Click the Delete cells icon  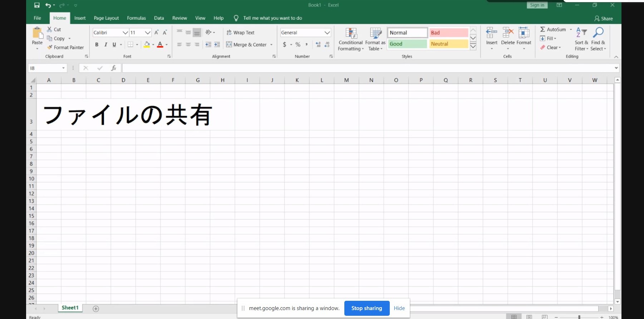(x=508, y=33)
